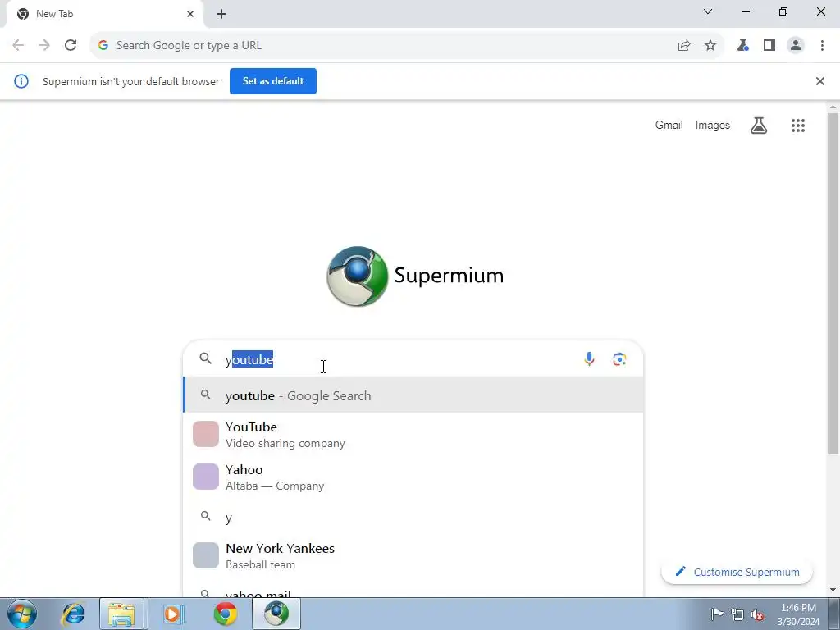Open the Windows Start menu
Image resolution: width=840 pixels, height=630 pixels.
[x=22, y=614]
